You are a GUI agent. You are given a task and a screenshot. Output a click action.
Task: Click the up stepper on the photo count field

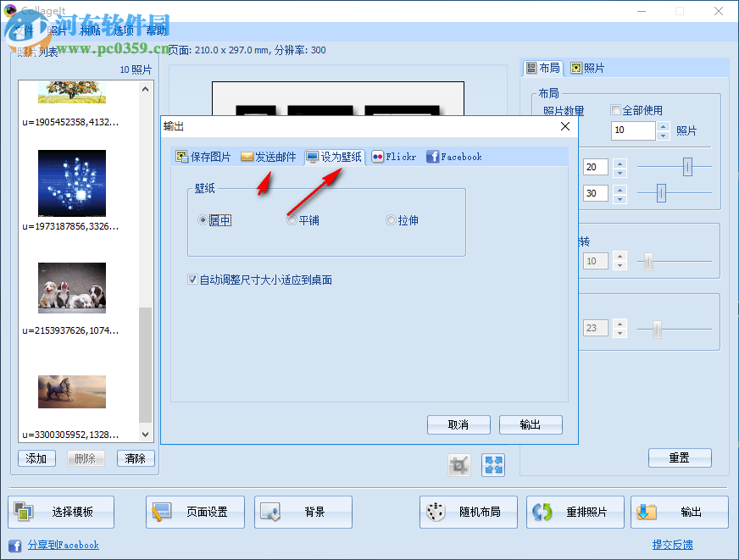click(662, 125)
